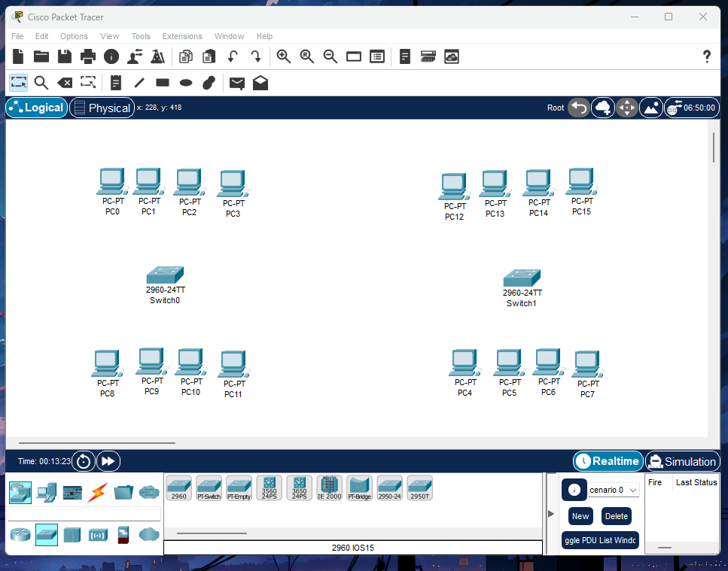Pick the PT-Bridge device

359,488
